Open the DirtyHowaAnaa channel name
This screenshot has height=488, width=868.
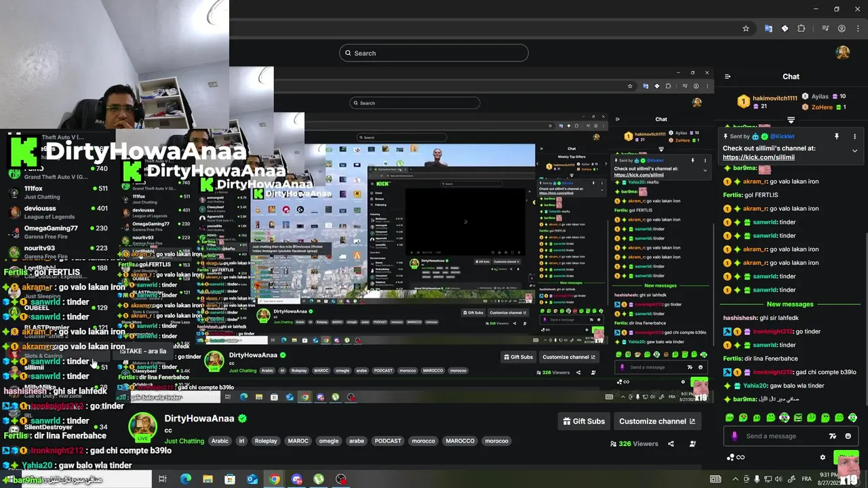(x=199, y=418)
